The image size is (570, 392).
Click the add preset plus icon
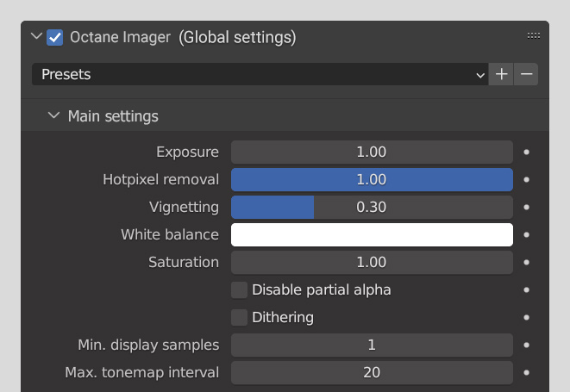click(x=502, y=74)
